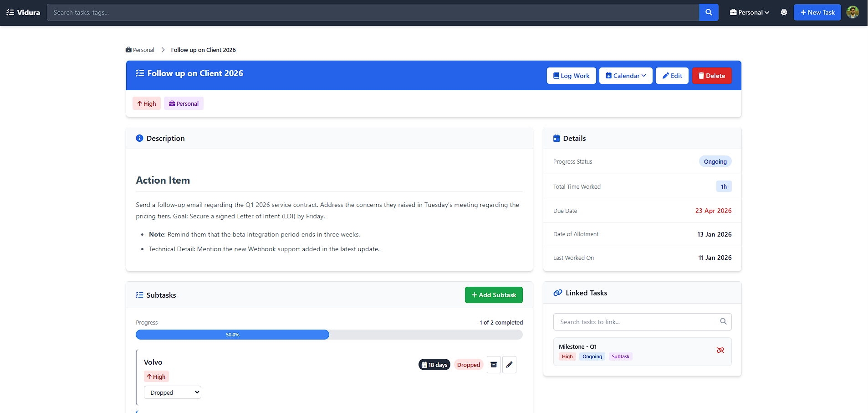Click the subtasks progress bar at 50.0%

point(329,335)
